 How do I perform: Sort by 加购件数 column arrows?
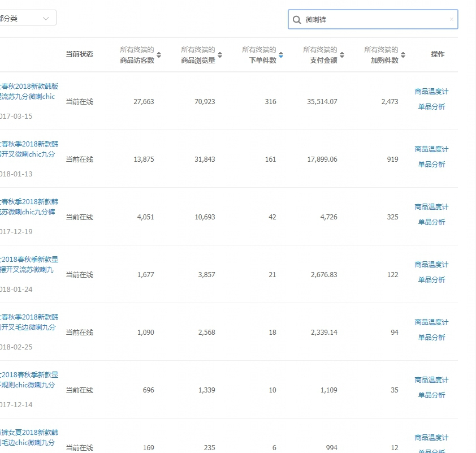pos(403,55)
